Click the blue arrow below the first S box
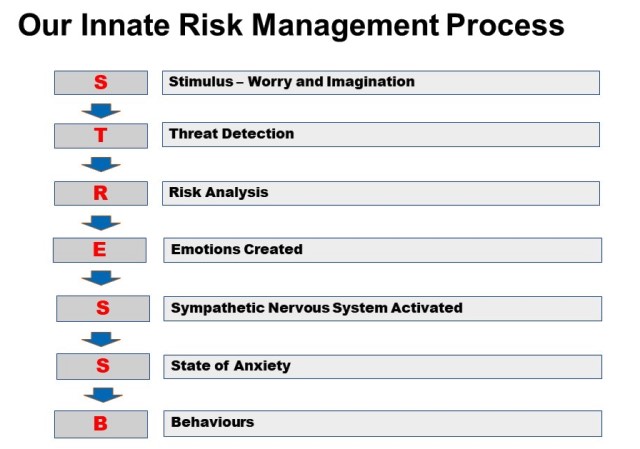The width and height of the screenshot is (640, 449). click(x=101, y=111)
